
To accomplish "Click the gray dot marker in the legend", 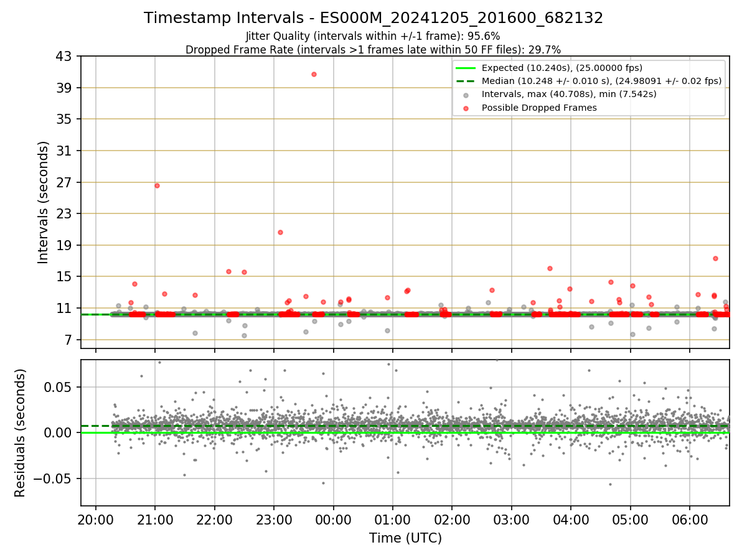I will [466, 95].
